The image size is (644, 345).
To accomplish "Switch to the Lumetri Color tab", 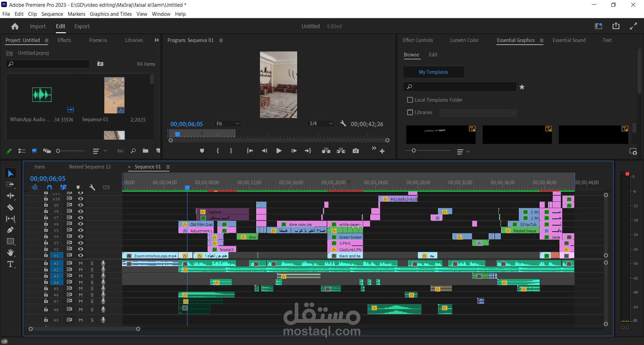I will [x=464, y=40].
